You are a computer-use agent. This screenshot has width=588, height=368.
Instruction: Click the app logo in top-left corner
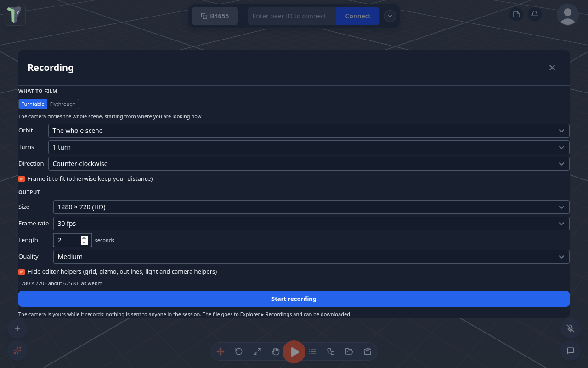coord(15,15)
